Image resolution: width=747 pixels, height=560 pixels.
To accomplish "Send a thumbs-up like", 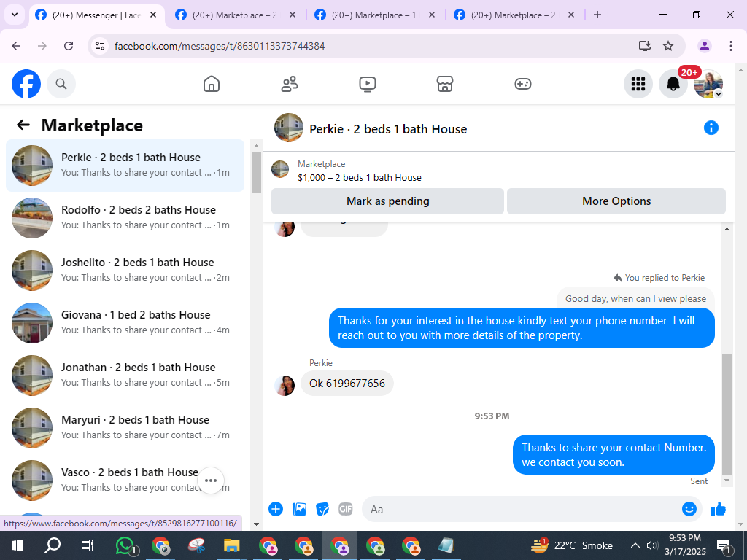I will pyautogui.click(x=719, y=509).
